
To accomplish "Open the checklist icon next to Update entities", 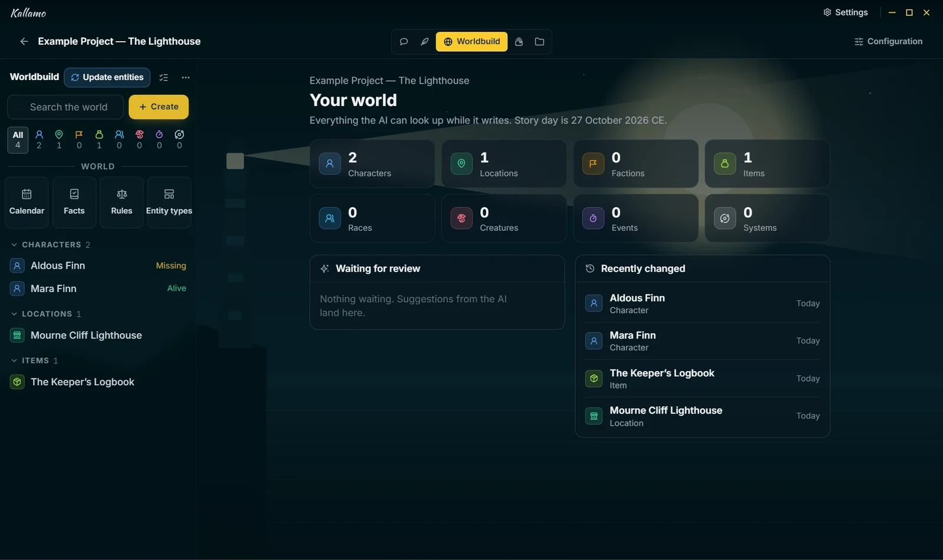I will (164, 77).
